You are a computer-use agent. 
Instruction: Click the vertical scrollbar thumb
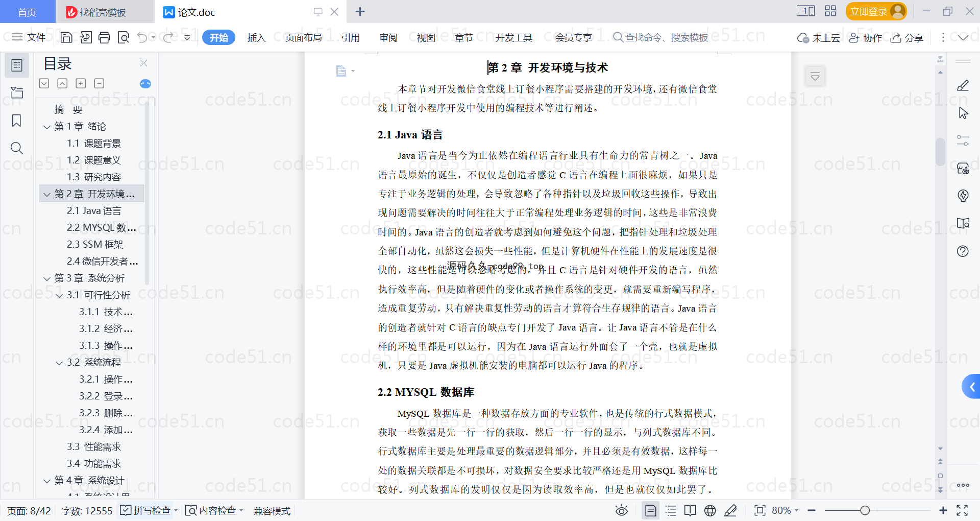[940, 152]
